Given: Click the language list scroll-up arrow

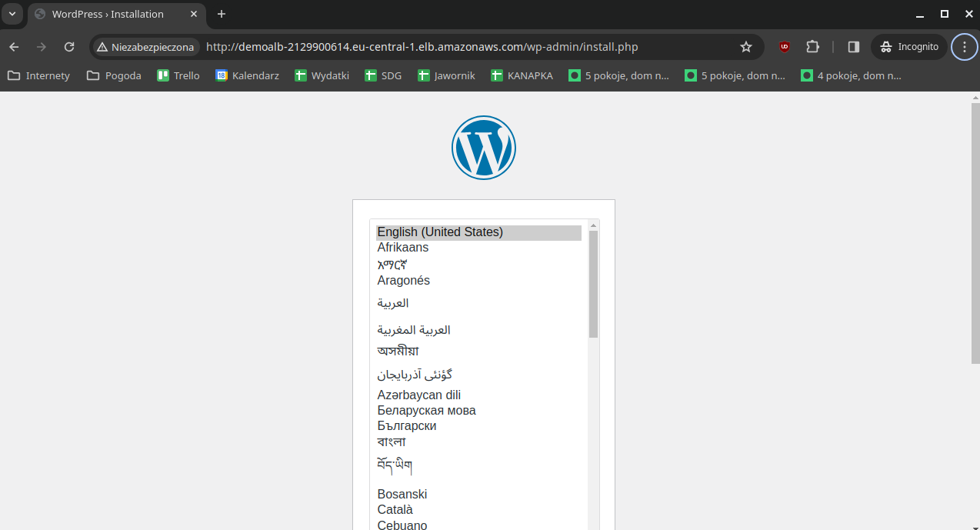Looking at the screenshot, I should pyautogui.click(x=593, y=225).
